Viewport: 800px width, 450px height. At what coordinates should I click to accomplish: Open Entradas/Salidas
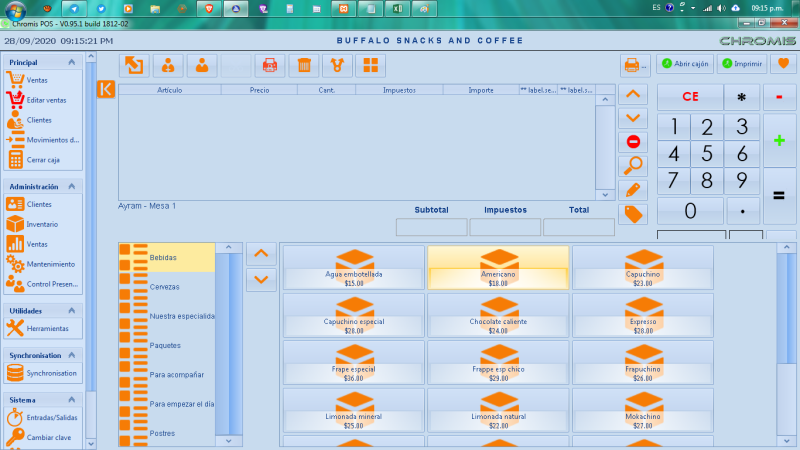click(43, 417)
